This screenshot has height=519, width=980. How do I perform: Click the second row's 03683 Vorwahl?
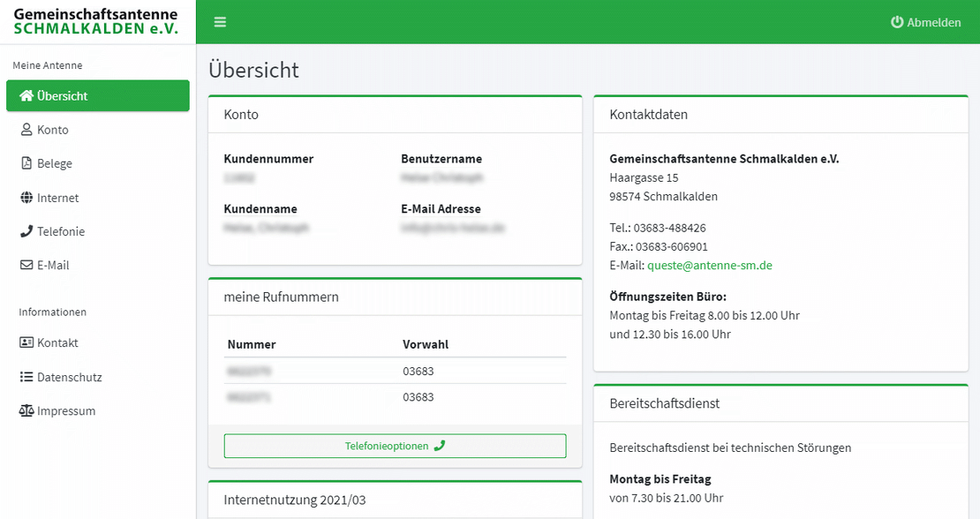pos(418,396)
